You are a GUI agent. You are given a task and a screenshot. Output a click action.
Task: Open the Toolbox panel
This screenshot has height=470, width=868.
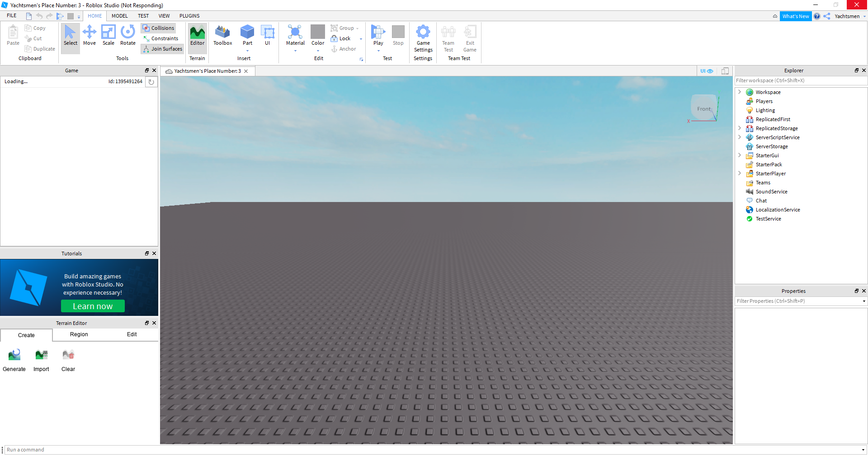[222, 35]
